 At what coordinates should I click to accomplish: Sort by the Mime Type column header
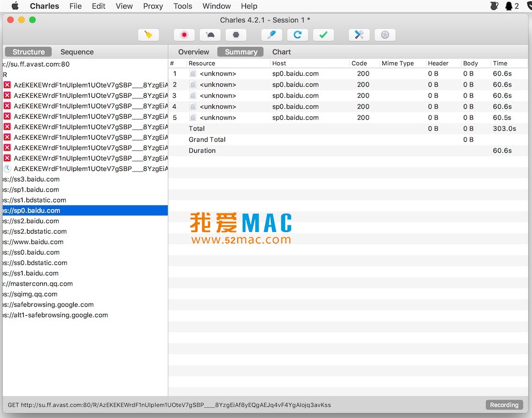point(398,63)
